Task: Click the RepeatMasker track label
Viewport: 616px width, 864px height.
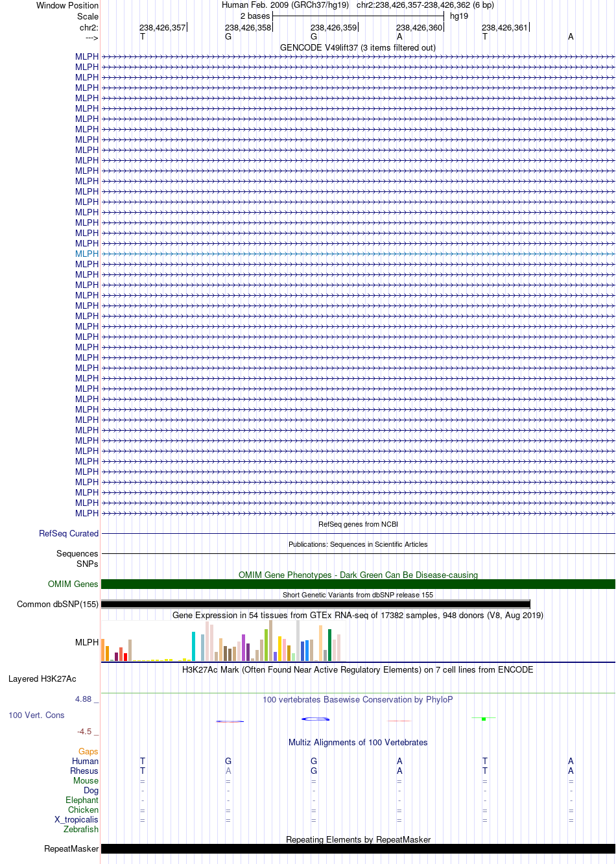Action: coord(71,848)
